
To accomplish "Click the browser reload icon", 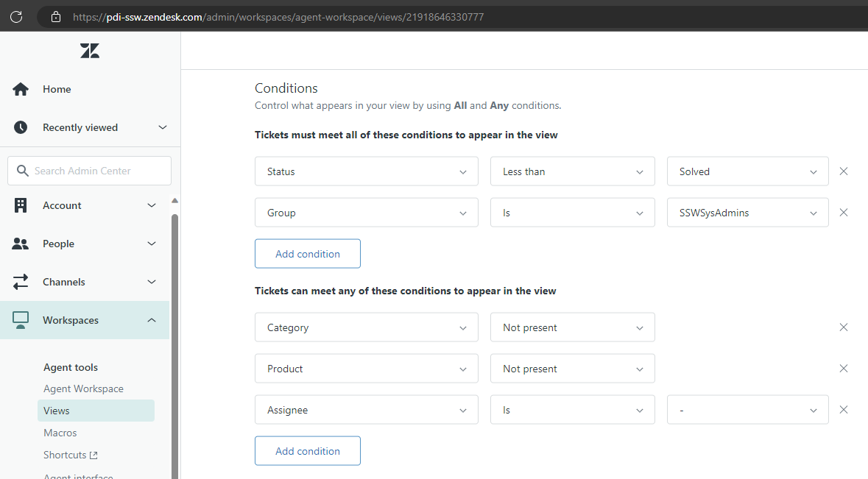I will (16, 16).
